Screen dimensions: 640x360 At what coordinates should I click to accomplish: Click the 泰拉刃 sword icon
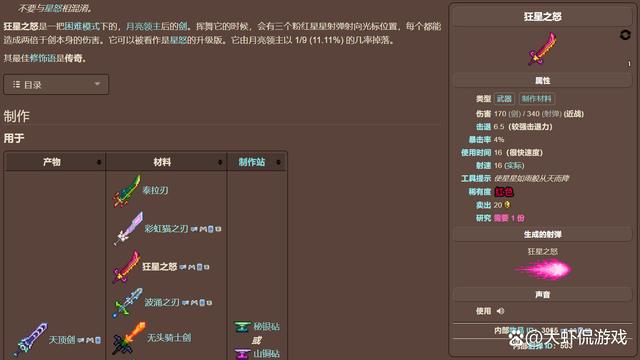pos(127,191)
